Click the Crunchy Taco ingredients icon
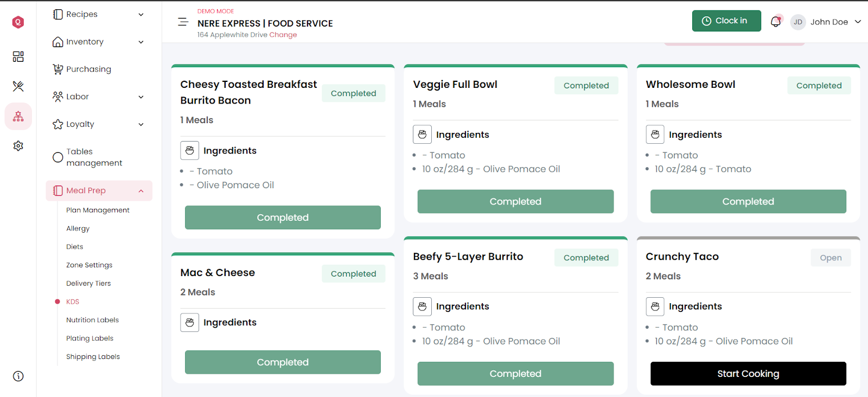 click(655, 306)
